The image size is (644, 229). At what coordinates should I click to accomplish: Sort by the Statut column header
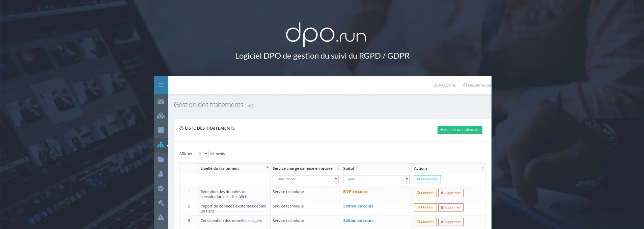point(376,168)
